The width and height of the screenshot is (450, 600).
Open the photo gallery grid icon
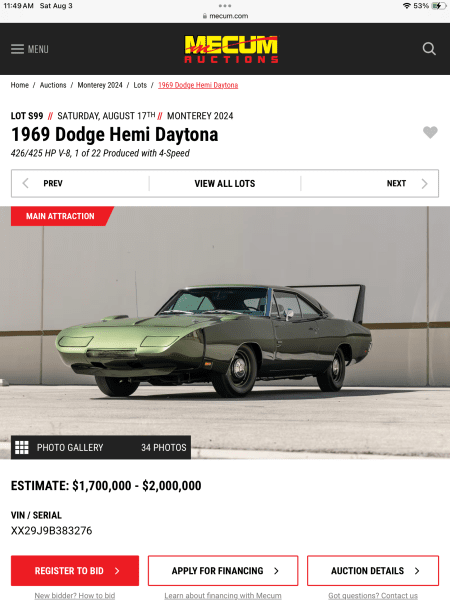pyautogui.click(x=22, y=447)
